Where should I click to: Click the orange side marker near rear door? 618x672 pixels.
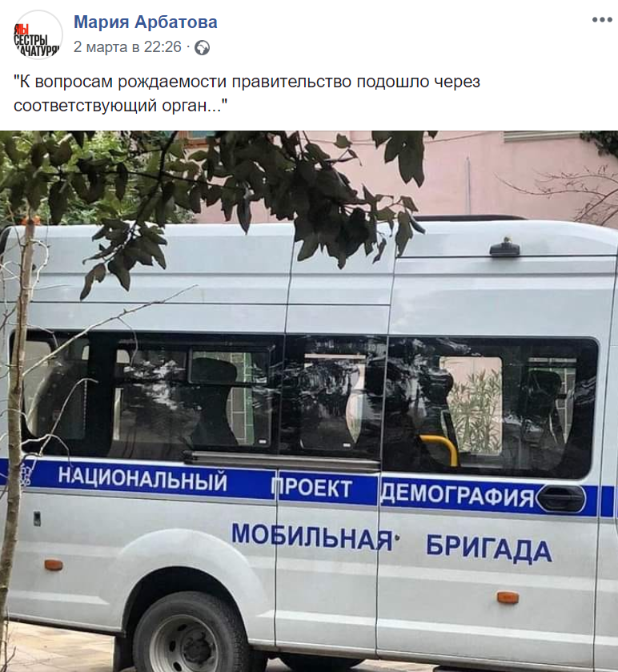point(508,597)
